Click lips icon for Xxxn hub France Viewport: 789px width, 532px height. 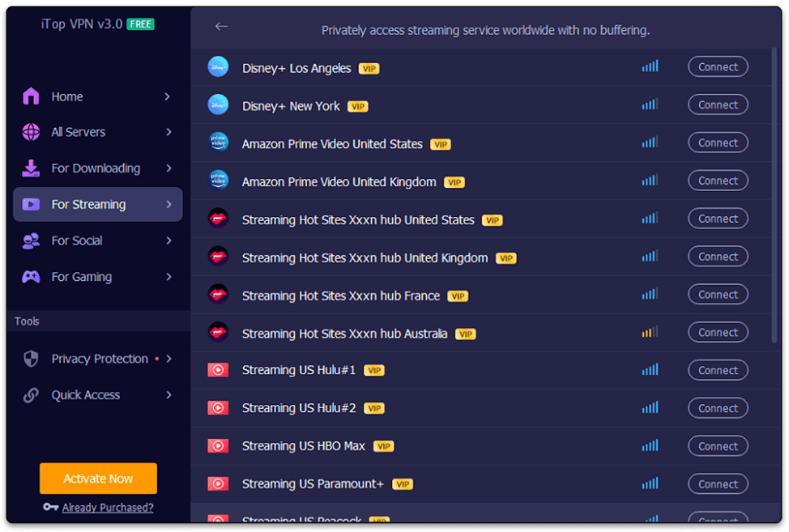coord(218,294)
